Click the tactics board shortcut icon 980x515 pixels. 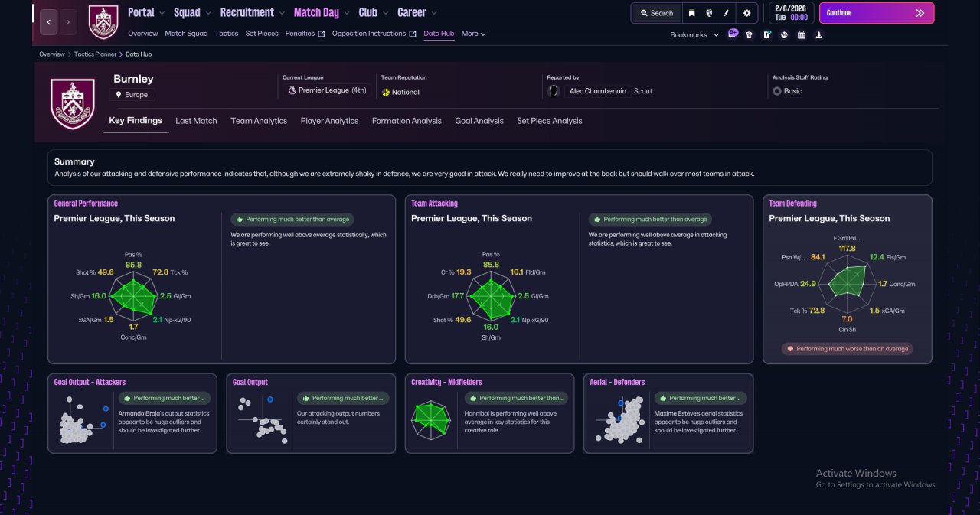click(x=766, y=34)
